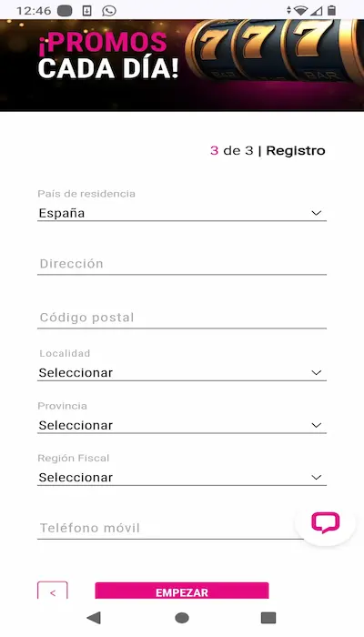
Task: Open recent apps square button
Action: tap(268, 618)
